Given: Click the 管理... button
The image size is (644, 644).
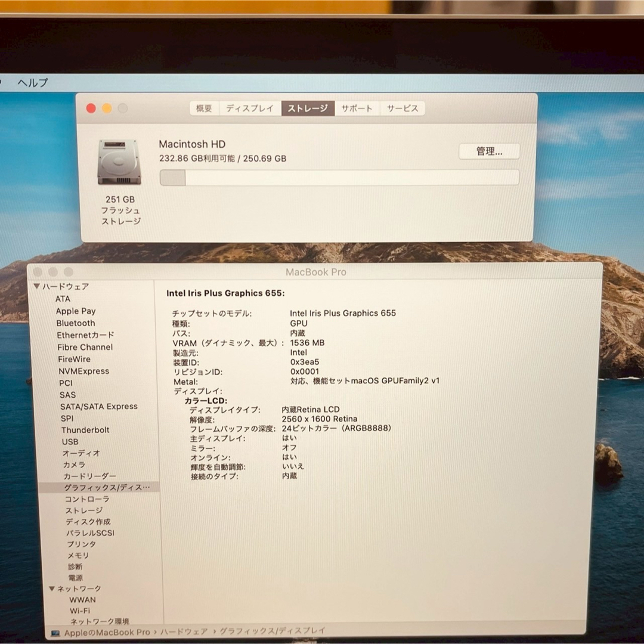Looking at the screenshot, I should [x=489, y=151].
